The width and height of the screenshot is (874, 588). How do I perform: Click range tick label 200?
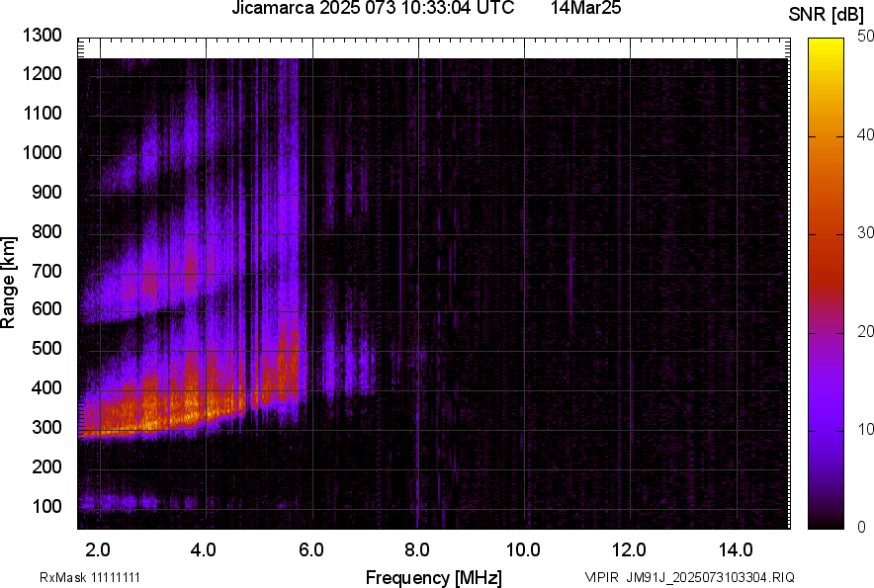click(x=46, y=466)
